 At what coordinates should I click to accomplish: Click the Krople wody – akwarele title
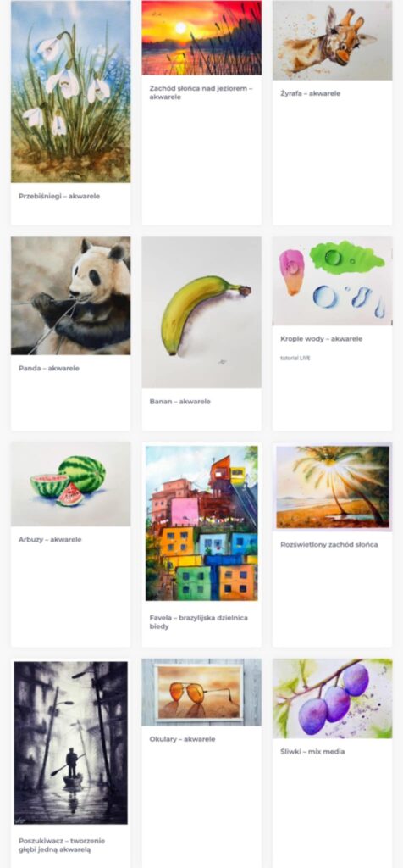coord(321,339)
